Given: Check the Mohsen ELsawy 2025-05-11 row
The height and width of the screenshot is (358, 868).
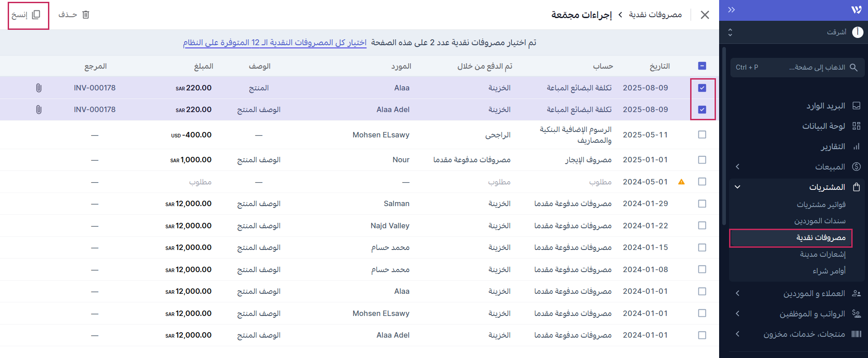Looking at the screenshot, I should (702, 135).
